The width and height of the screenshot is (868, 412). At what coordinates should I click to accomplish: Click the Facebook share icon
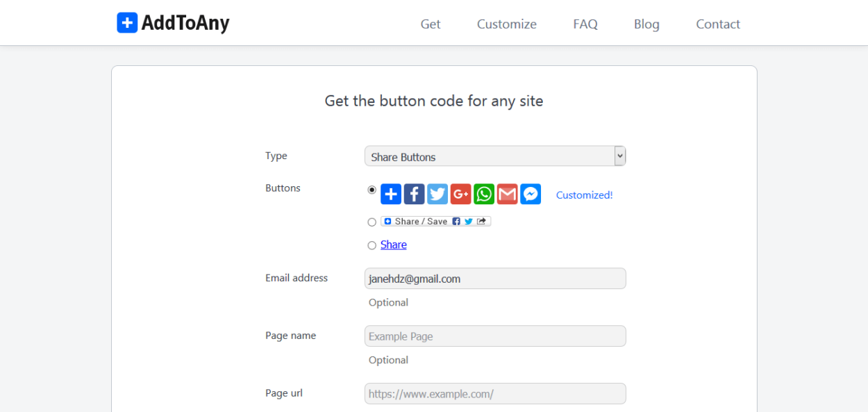tap(414, 195)
